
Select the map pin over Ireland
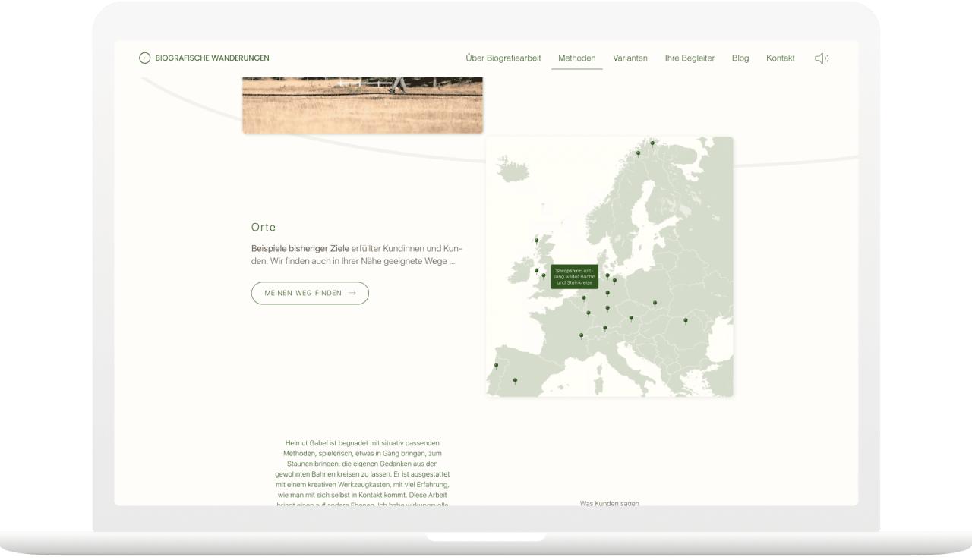pyautogui.click(x=536, y=270)
